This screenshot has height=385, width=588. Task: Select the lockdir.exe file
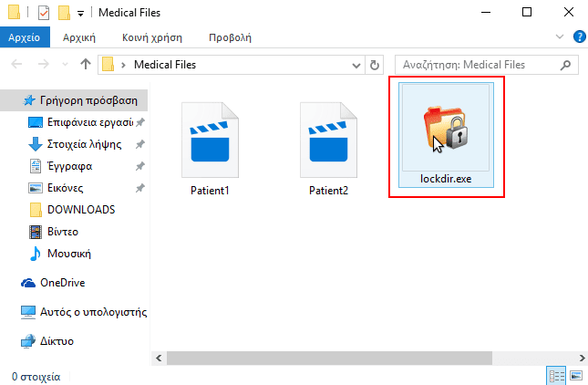446,135
